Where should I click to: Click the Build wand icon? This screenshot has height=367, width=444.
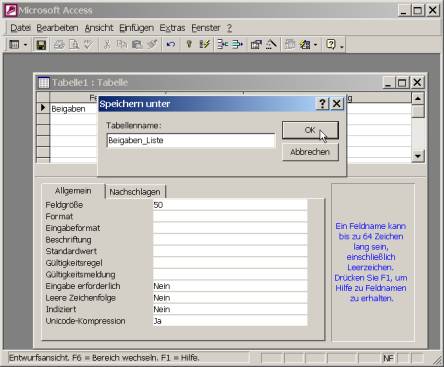coord(271,44)
